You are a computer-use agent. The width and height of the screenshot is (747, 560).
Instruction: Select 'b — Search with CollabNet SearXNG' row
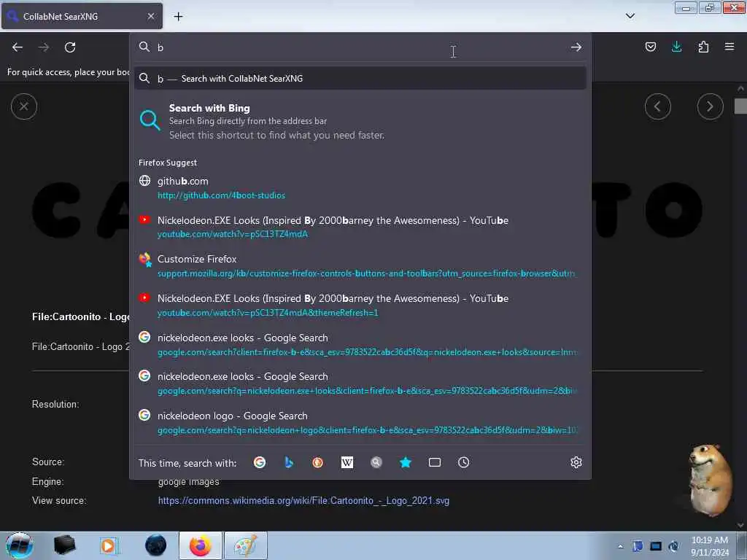pos(360,79)
